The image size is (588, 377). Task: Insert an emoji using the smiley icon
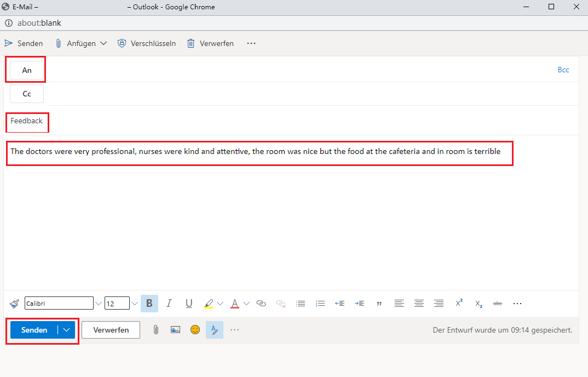click(x=195, y=330)
